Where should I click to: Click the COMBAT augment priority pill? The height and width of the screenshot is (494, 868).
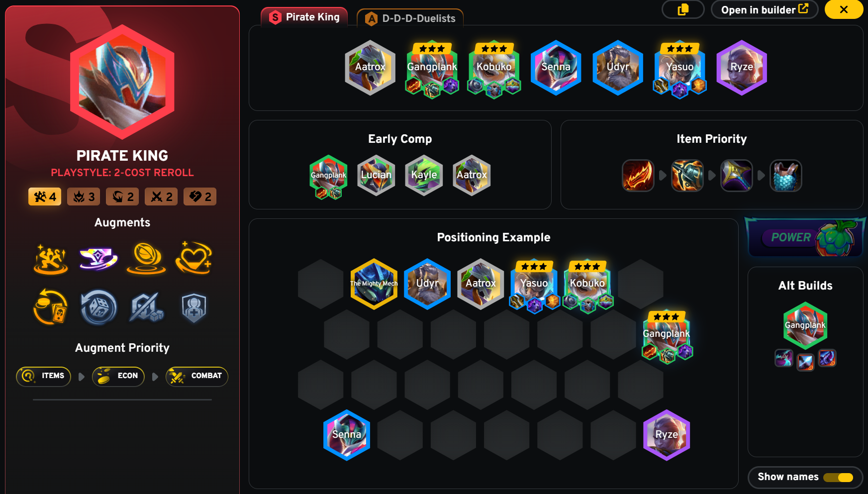(197, 376)
